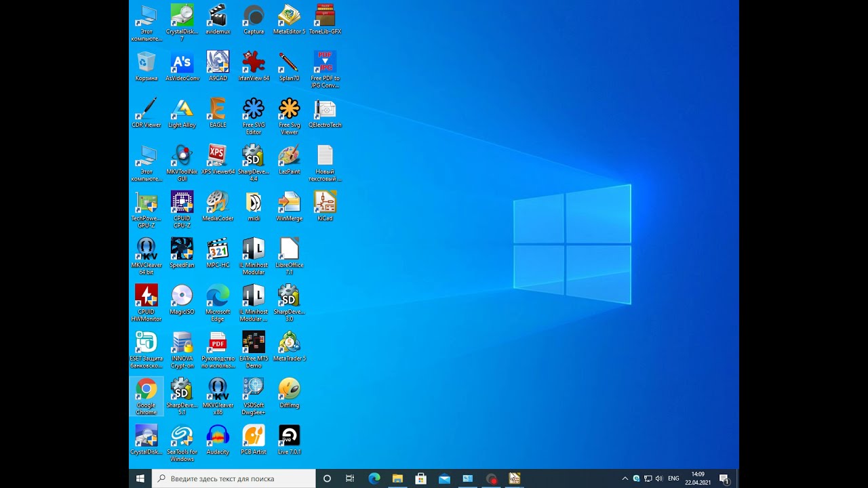Image resolution: width=868 pixels, height=488 pixels.
Task: Click the taskbar search box
Action: tap(233, 479)
